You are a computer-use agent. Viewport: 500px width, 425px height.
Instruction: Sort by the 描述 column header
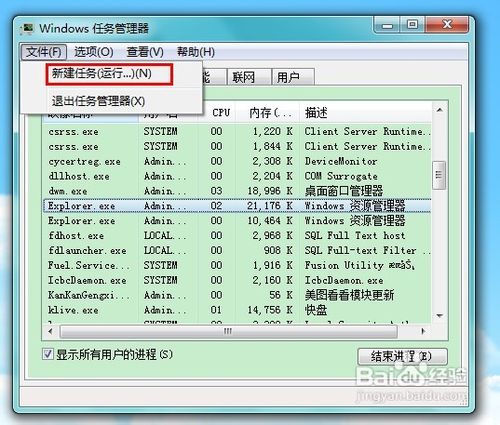coord(366,113)
